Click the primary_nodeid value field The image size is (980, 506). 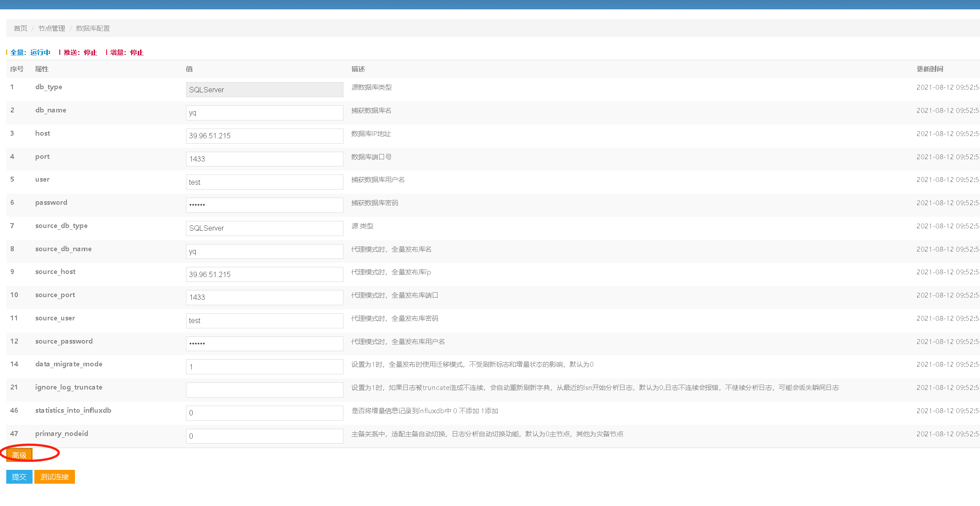point(264,436)
